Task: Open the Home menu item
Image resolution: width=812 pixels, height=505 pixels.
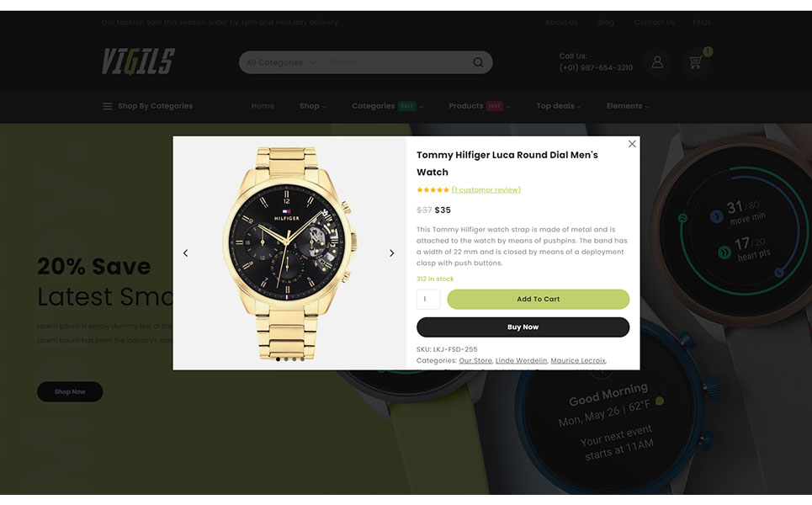Action: (263, 106)
